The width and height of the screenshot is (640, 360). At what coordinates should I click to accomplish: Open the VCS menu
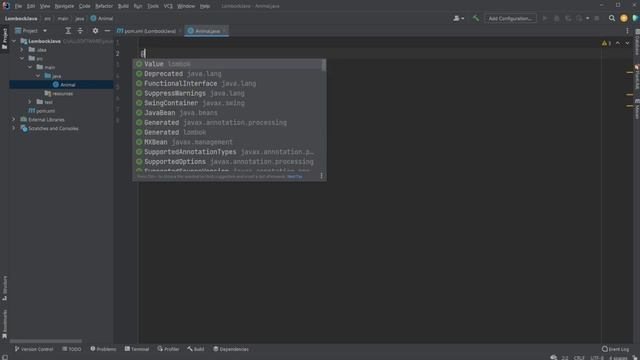point(168,6)
